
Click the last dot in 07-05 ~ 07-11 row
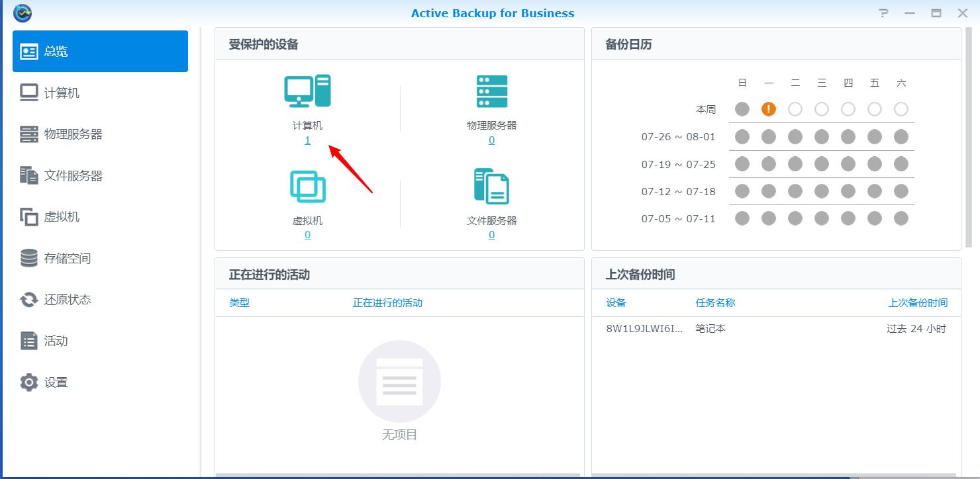point(901,218)
